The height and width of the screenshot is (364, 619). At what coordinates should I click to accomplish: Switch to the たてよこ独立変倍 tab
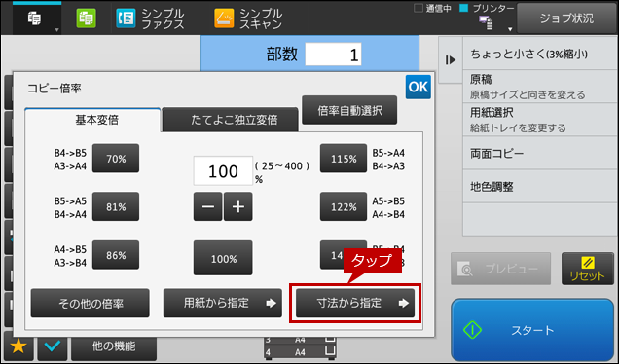coord(230,120)
